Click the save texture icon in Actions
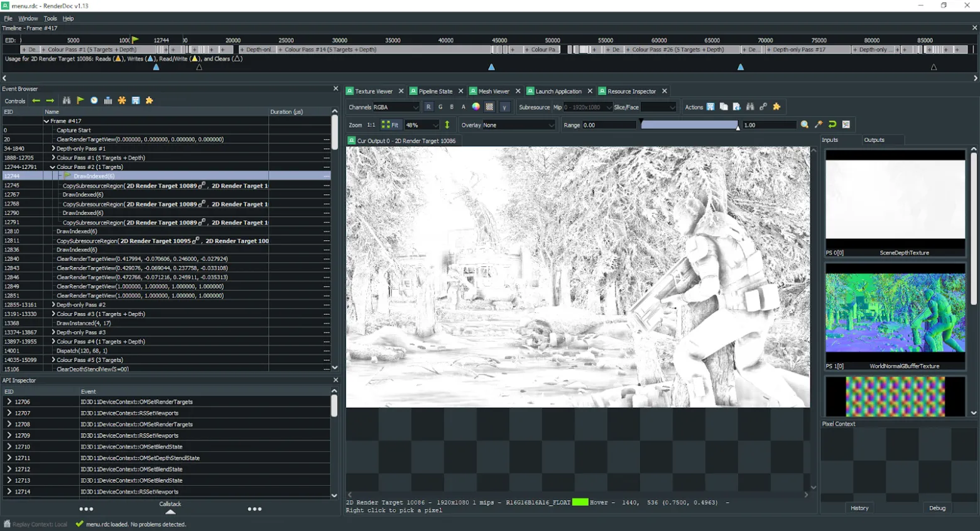 (710, 107)
